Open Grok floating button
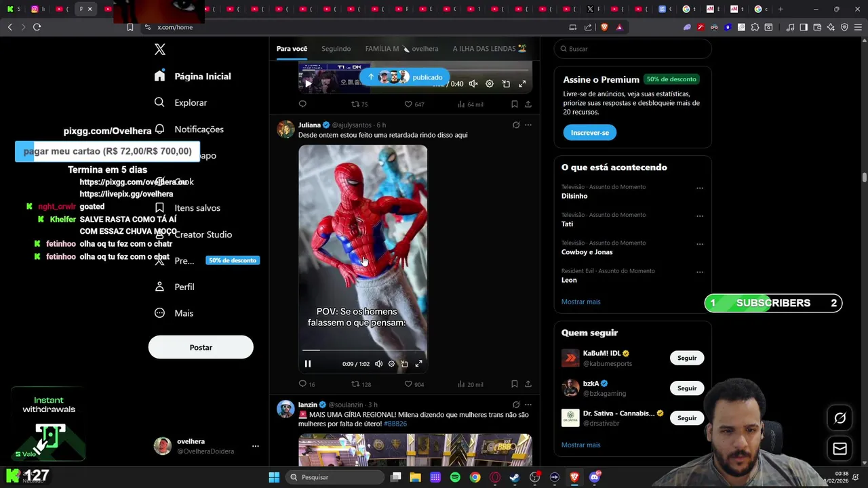The height and width of the screenshot is (488, 868). coord(840,418)
